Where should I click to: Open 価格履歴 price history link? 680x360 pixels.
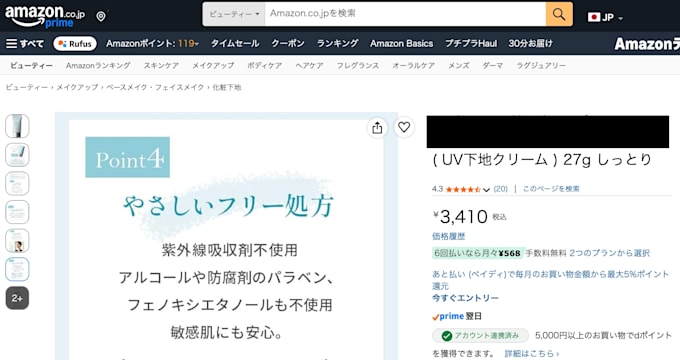(448, 236)
